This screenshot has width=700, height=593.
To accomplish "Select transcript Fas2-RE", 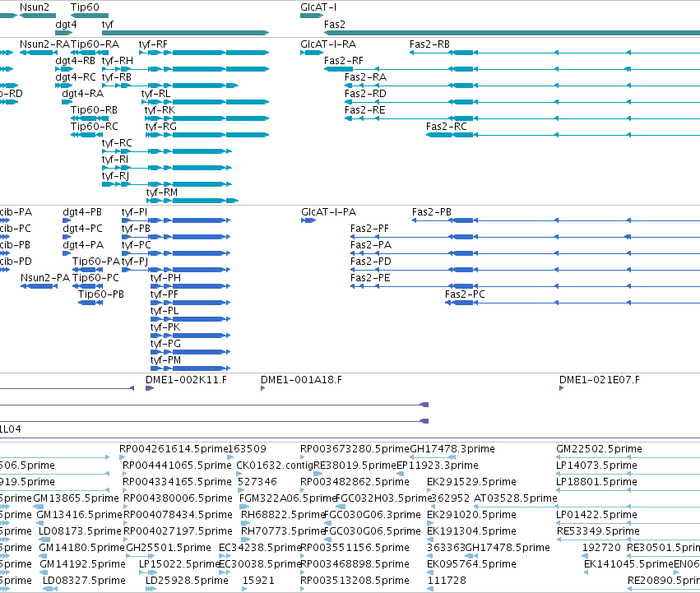I will click(364, 110).
